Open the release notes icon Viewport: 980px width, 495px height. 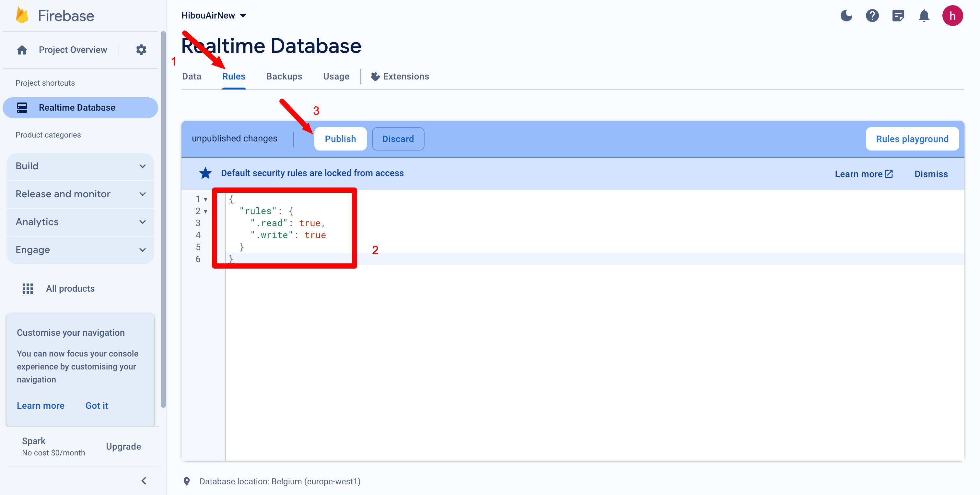[898, 16]
